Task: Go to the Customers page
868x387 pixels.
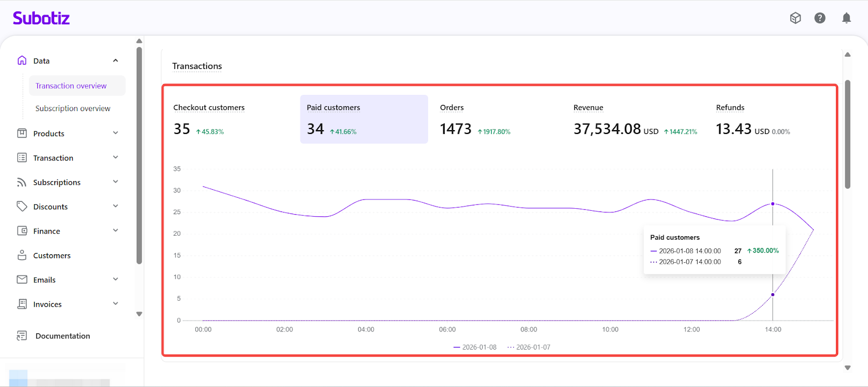Action: (52, 256)
